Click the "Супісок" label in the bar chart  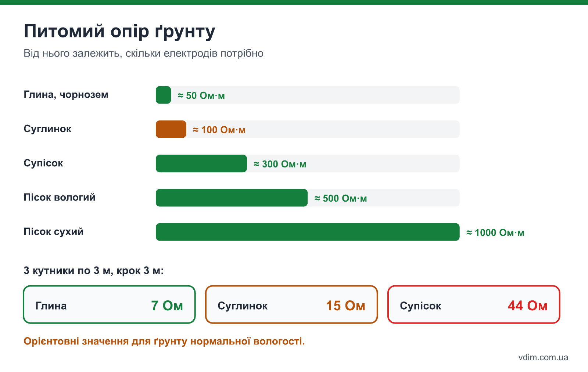coord(43,163)
